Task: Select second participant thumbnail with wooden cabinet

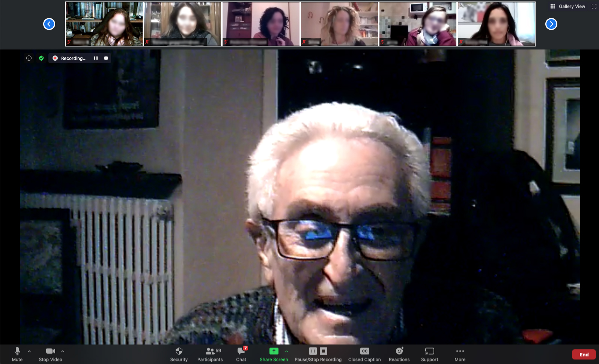Action: (183, 24)
